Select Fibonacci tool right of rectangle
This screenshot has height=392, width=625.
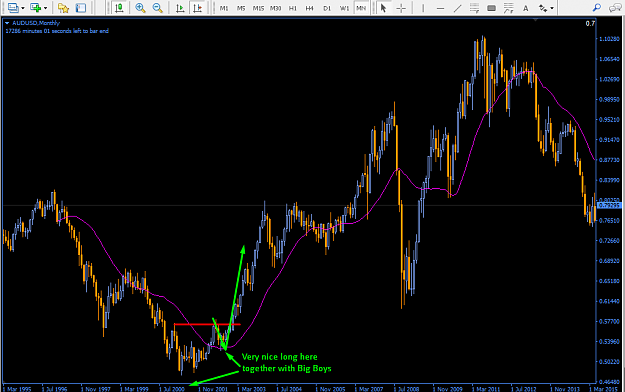click(509, 8)
